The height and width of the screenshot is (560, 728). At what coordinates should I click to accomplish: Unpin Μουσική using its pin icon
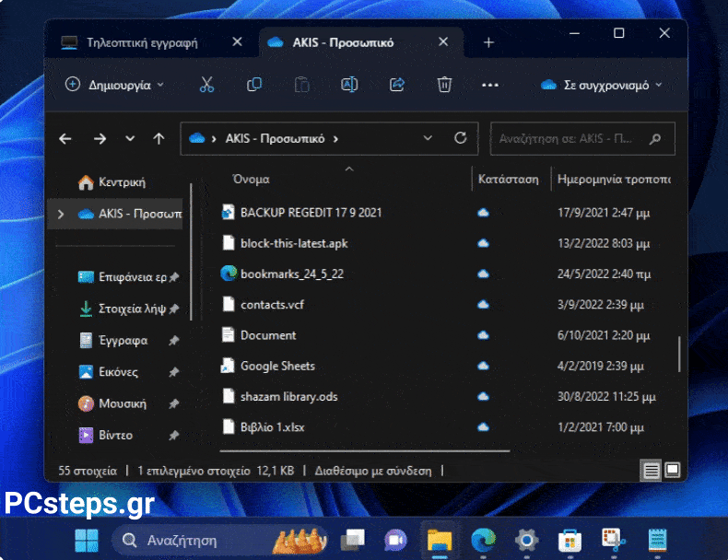coord(173,403)
